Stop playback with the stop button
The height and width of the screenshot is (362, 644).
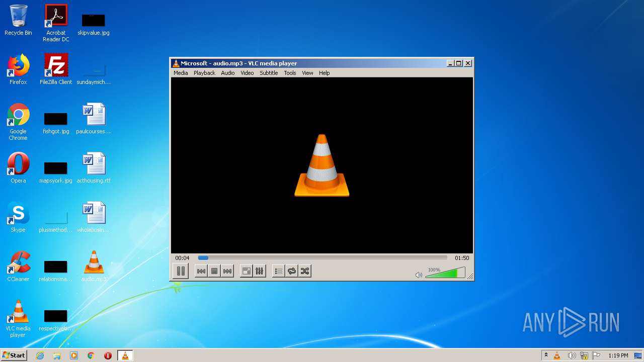coord(214,271)
